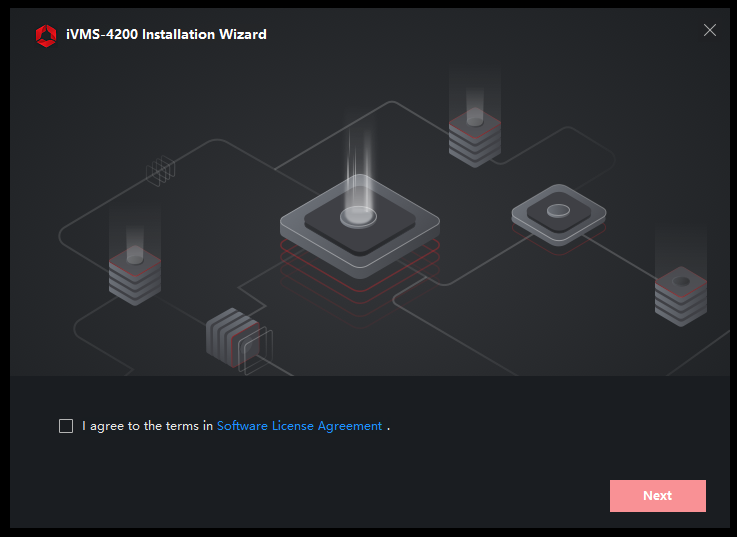The height and width of the screenshot is (537, 737).
Task: Open the Software License Agreement link
Action: (299, 426)
